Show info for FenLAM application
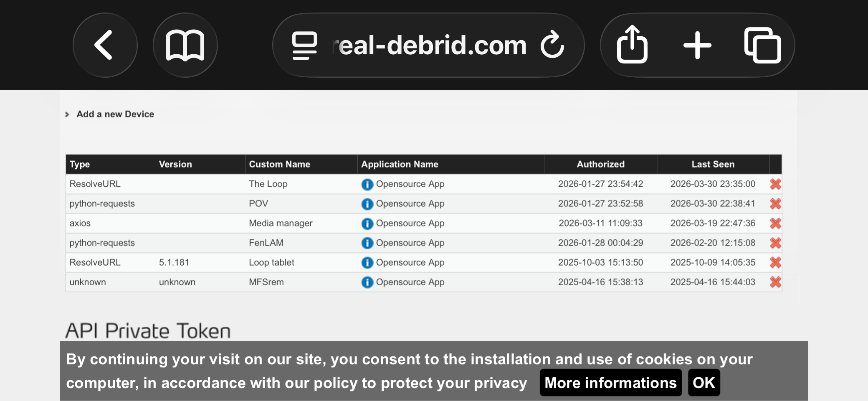The image size is (868, 401). point(367,243)
